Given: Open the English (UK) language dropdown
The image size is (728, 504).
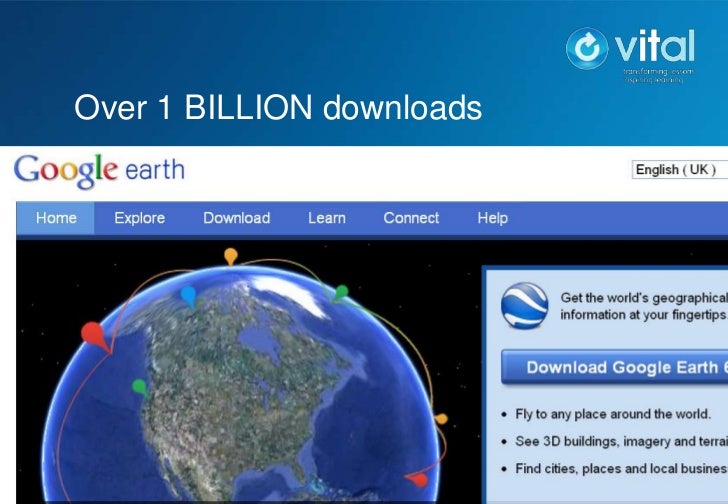Looking at the screenshot, I should click(680, 169).
